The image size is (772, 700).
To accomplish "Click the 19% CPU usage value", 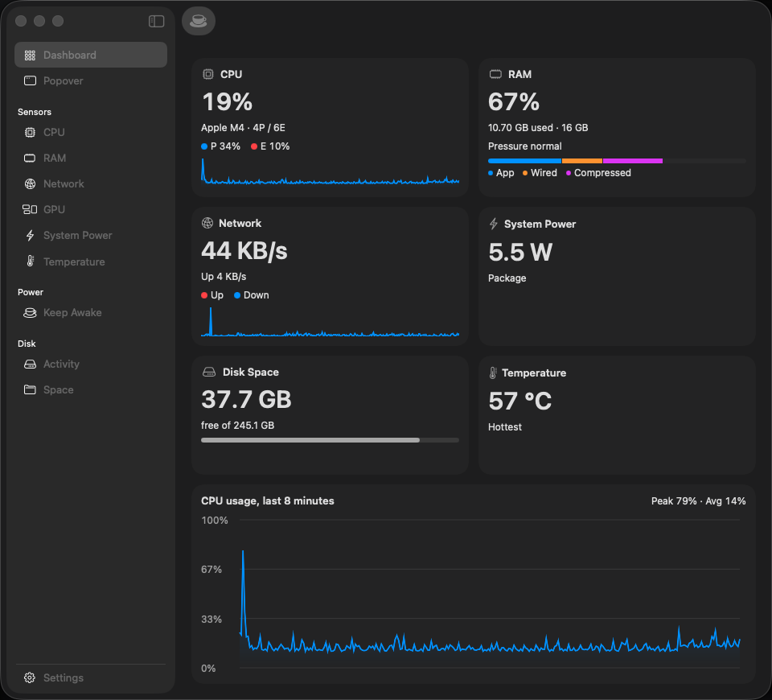I will point(228,102).
